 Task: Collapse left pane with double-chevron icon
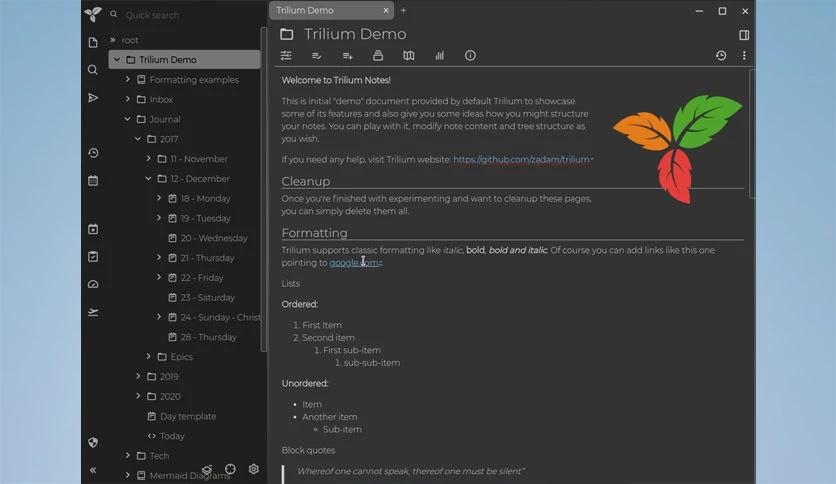click(x=93, y=470)
